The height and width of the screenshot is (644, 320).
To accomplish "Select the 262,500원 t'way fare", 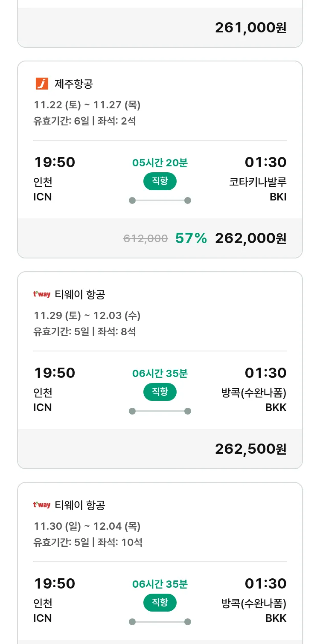I will [x=250, y=449].
